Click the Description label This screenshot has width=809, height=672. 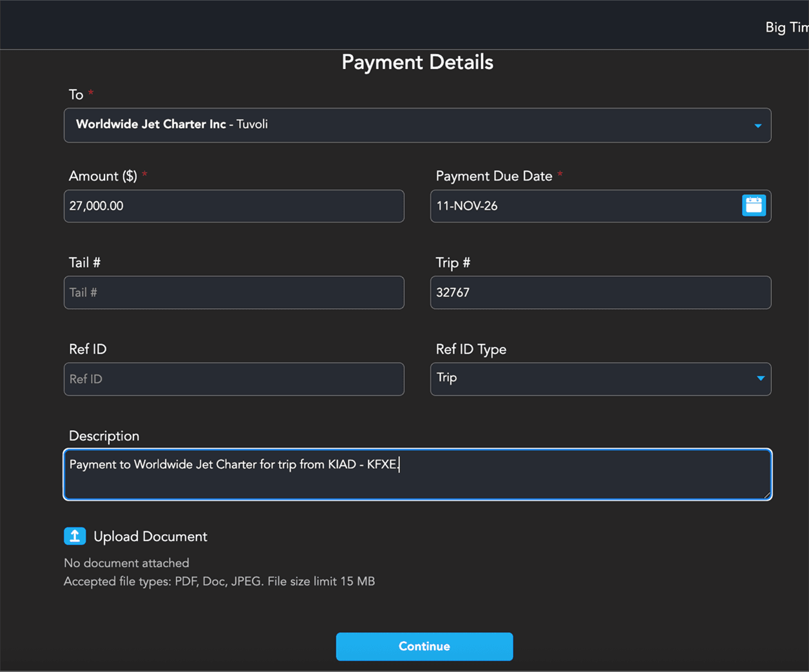coord(104,436)
